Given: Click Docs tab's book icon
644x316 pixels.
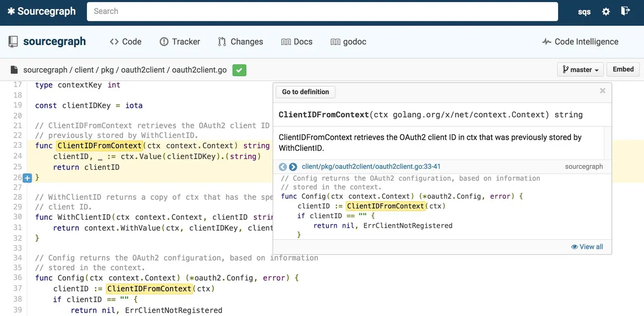Looking at the screenshot, I should click(x=286, y=42).
